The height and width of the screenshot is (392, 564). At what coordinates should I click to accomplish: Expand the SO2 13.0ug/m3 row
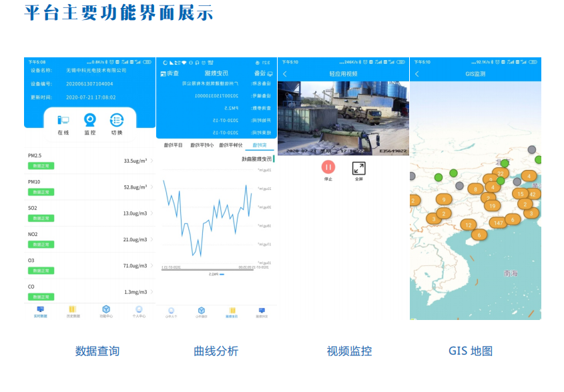tap(89, 213)
